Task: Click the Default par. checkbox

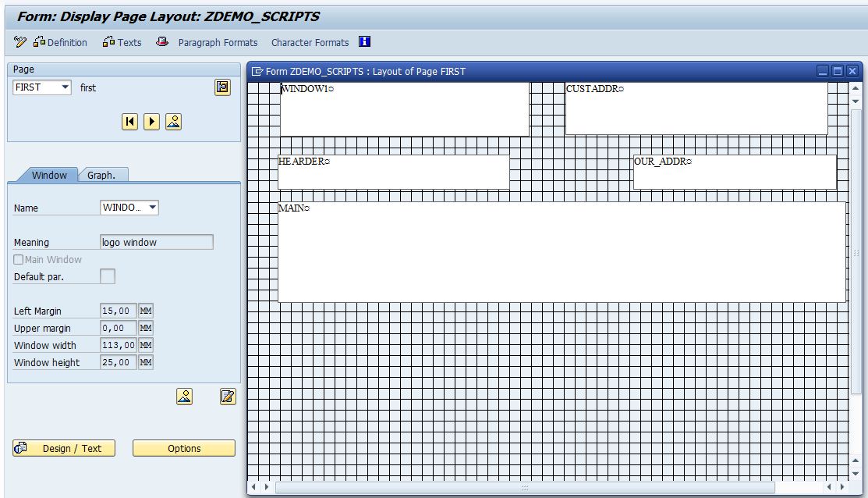Action: coord(107,276)
